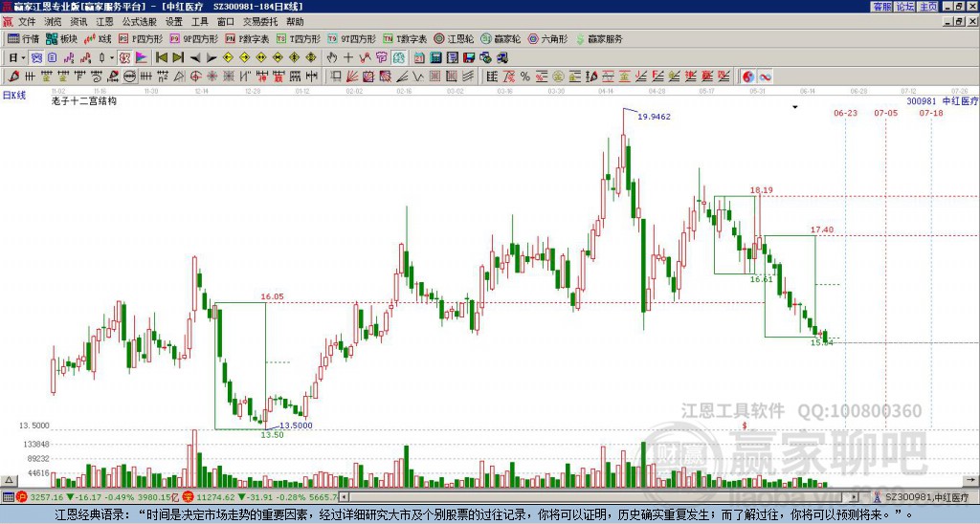Viewport: 980px width, 524px height.
Task: Select the hand pan tool
Action: 332,58
